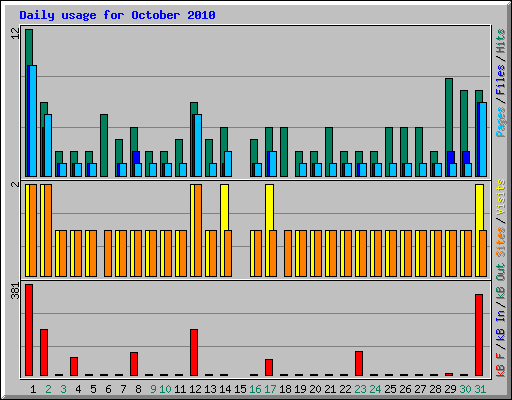Image resolution: width=512 pixels, height=400 pixels.
Task: Click the 'Sites' legend label
Action: point(501,242)
